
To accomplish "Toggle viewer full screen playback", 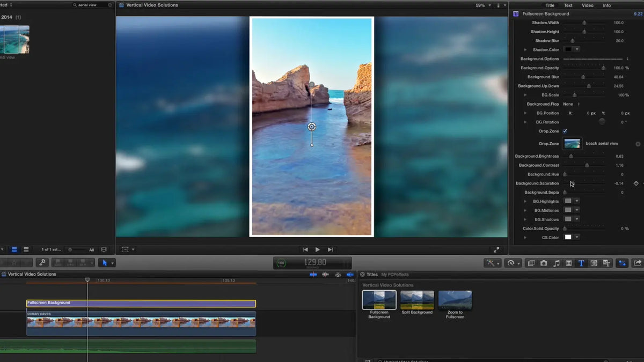I will [x=496, y=249].
